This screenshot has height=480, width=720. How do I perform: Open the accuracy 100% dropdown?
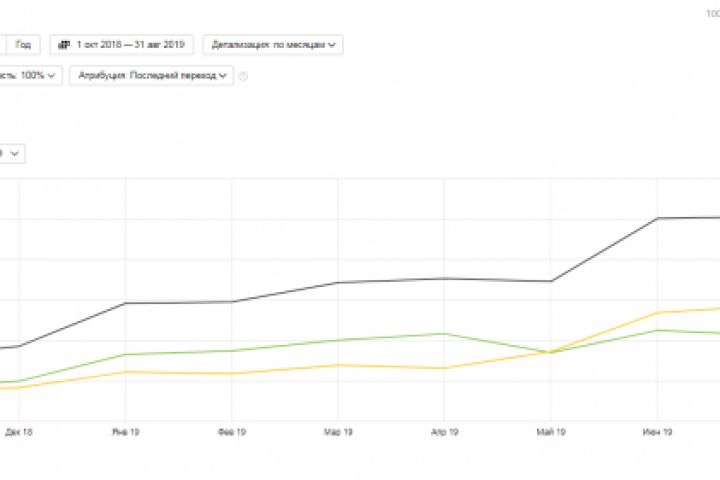30,76
